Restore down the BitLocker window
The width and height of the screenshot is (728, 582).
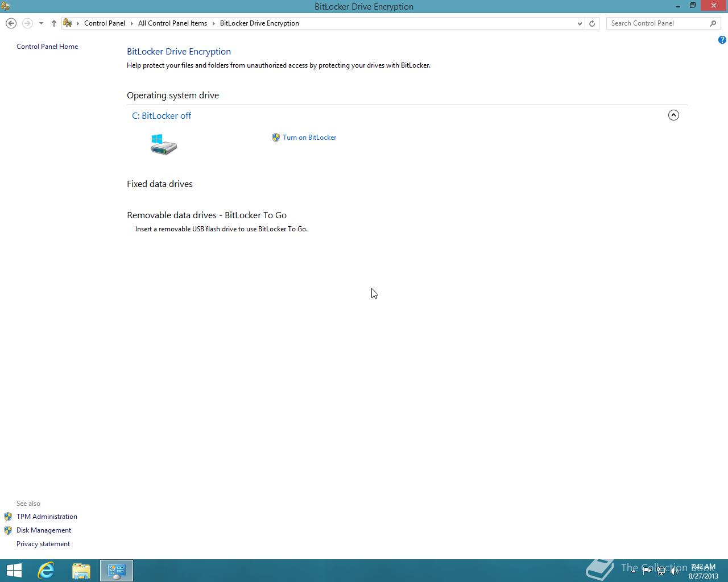pos(693,6)
